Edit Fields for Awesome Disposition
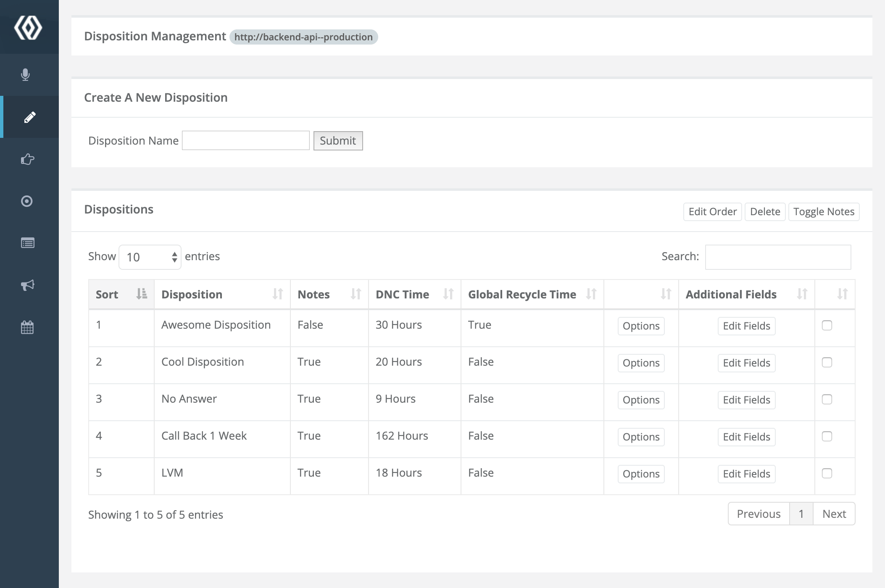Viewport: 885px width, 588px height. click(x=746, y=326)
